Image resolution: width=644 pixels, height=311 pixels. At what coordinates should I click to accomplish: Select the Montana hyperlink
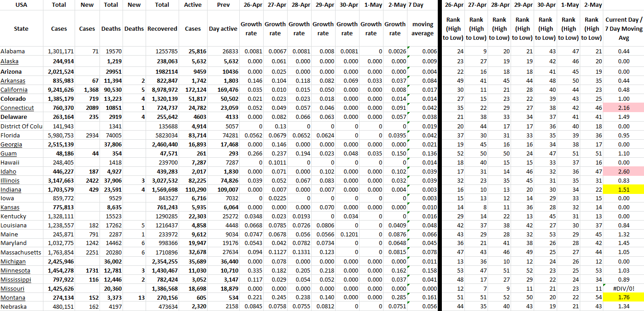[13, 298]
